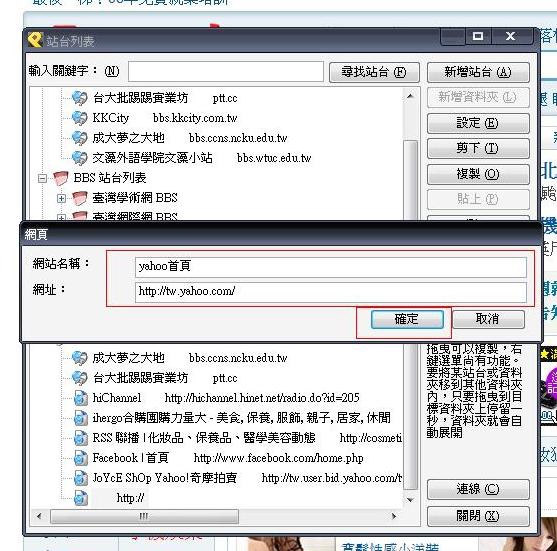Click the 新增資料夾 (L) button
This screenshot has width=557, height=551.
click(x=478, y=97)
